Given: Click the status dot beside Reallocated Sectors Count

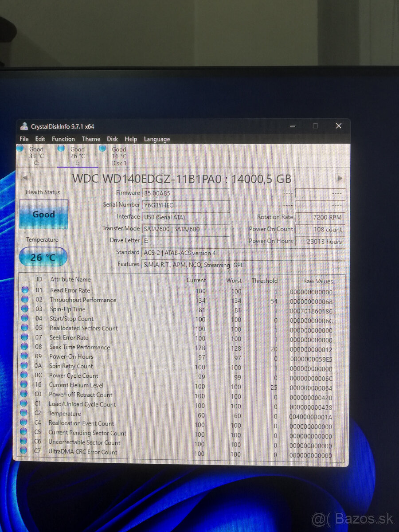Looking at the screenshot, I should point(25,329).
